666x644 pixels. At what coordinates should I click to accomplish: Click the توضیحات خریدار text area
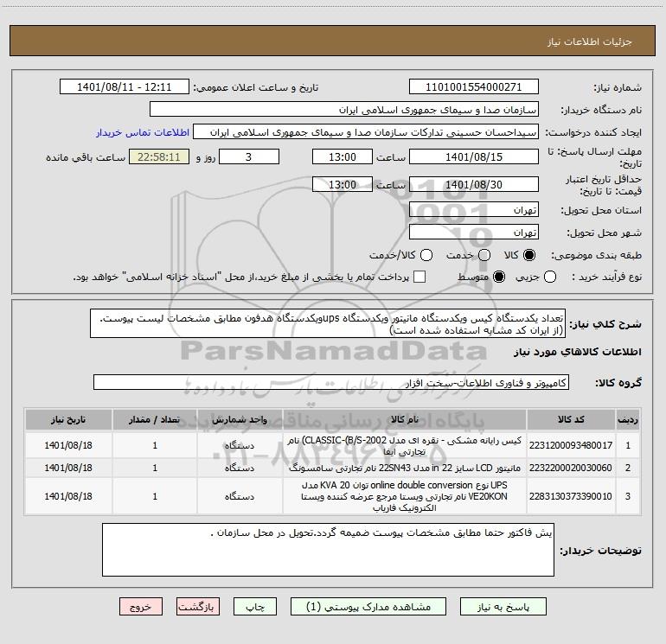[328, 550]
